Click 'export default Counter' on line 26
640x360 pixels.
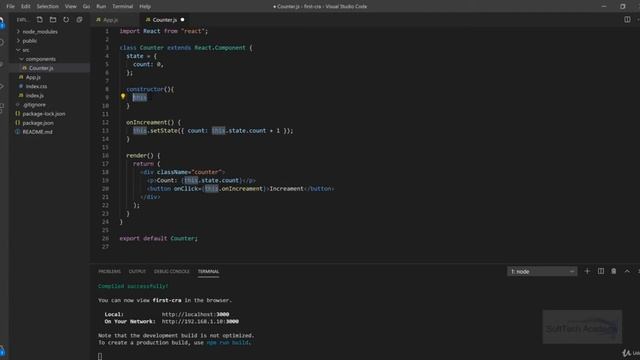pyautogui.click(x=157, y=238)
